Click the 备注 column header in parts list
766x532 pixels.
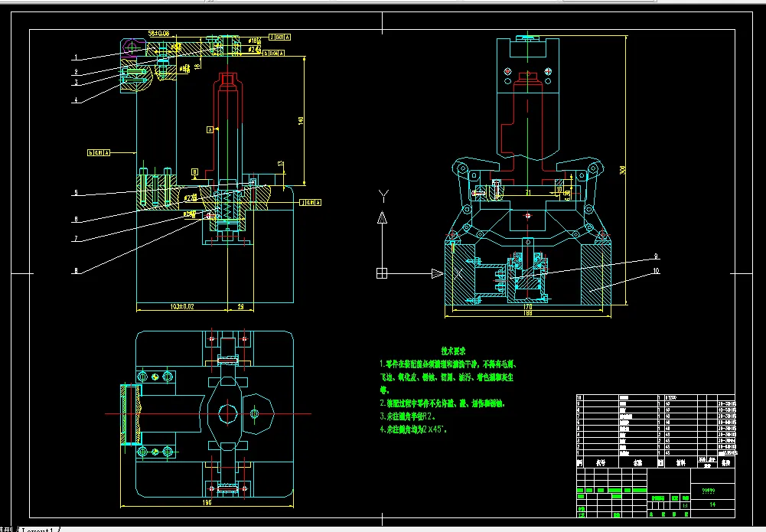pos(726,462)
